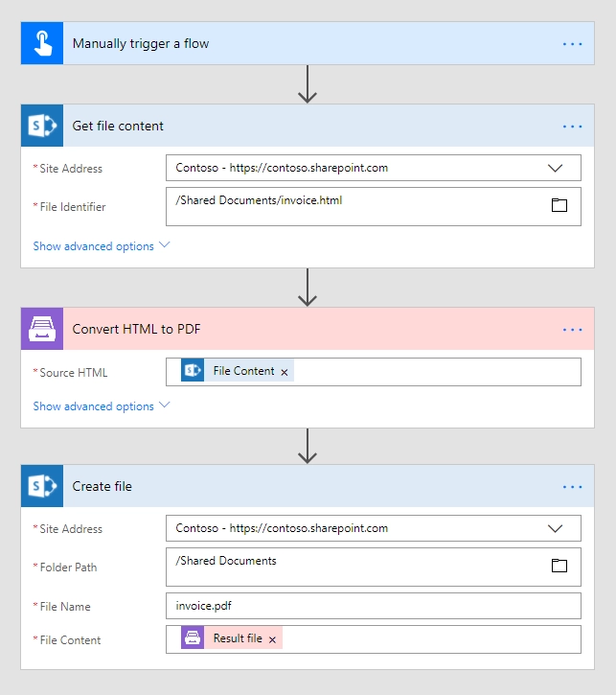Click SharePoint icon on Get file content

point(42,126)
